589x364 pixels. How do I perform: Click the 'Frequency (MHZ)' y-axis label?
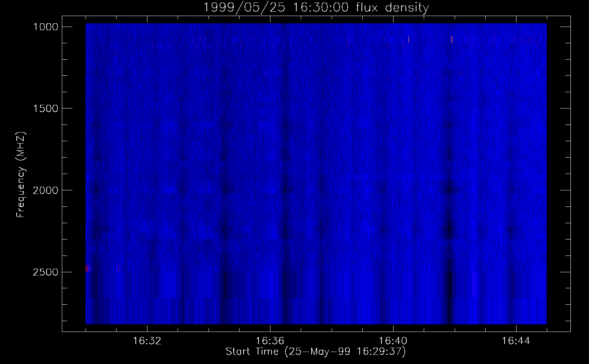pyautogui.click(x=21, y=175)
